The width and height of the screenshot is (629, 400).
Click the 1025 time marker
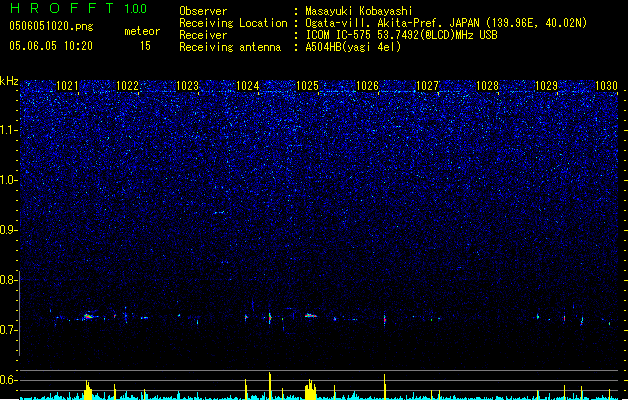(x=307, y=86)
